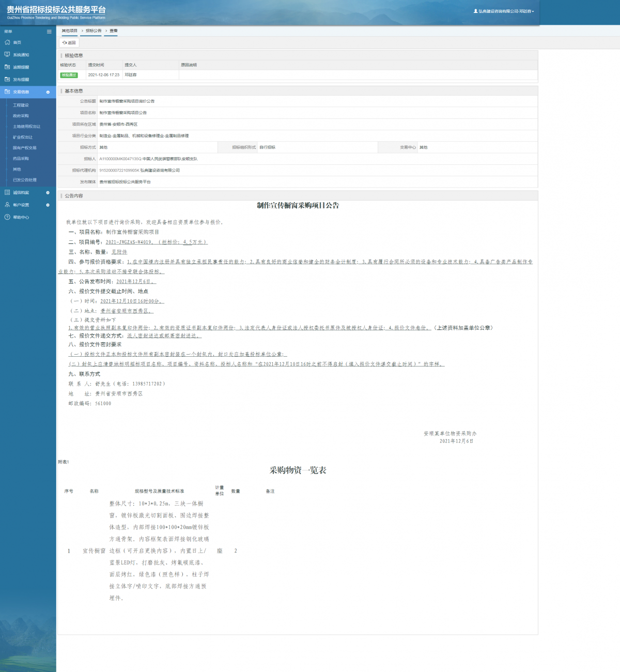Open 系统通知 monitor icon in sidebar

click(7, 54)
